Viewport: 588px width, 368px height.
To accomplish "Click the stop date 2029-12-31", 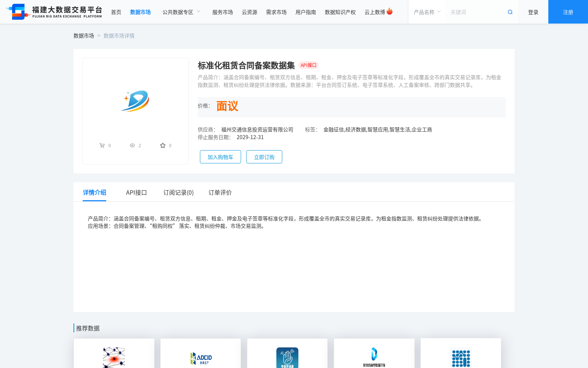I will pos(250,137).
